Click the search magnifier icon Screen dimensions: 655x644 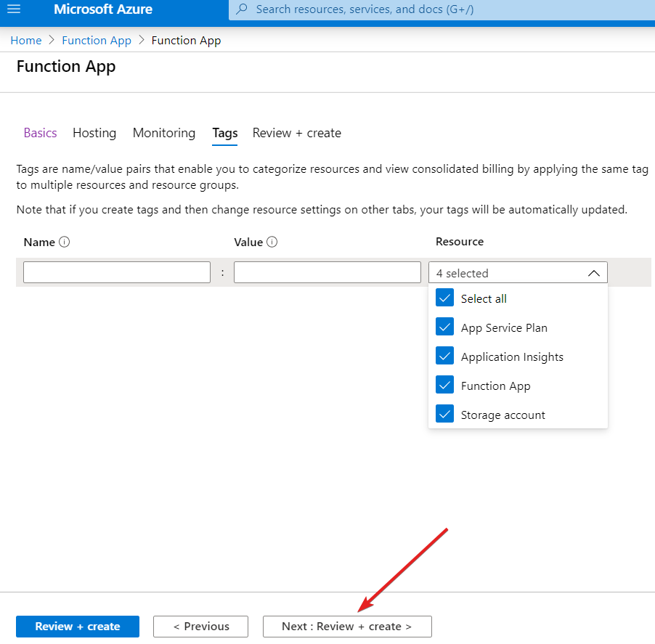pyautogui.click(x=242, y=9)
